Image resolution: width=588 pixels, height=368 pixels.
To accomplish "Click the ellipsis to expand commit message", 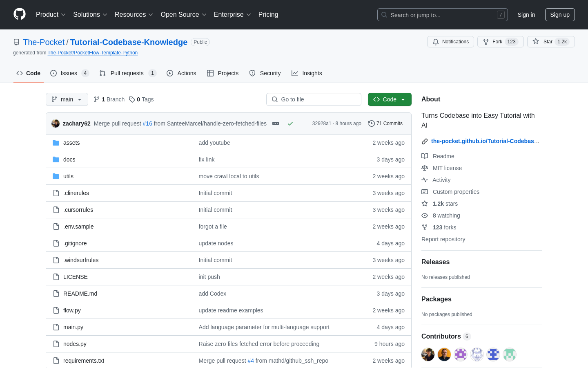I will pos(276,123).
